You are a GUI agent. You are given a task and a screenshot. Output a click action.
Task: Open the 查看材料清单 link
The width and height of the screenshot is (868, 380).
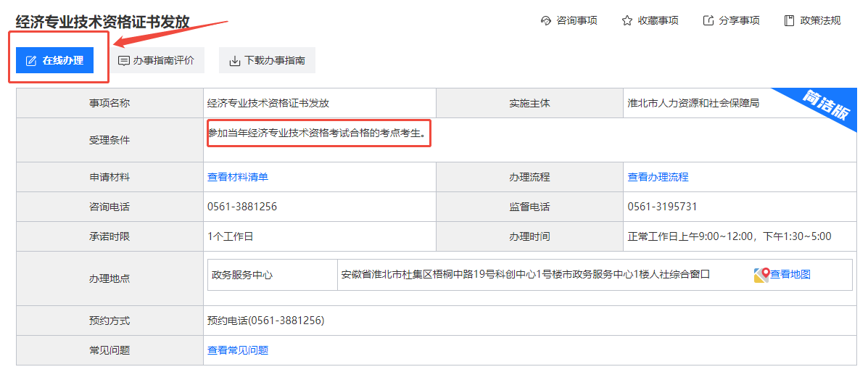[x=238, y=177]
